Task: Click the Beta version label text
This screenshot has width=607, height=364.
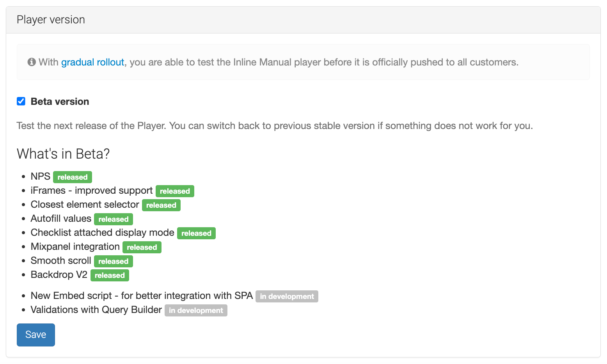Action: pyautogui.click(x=60, y=102)
